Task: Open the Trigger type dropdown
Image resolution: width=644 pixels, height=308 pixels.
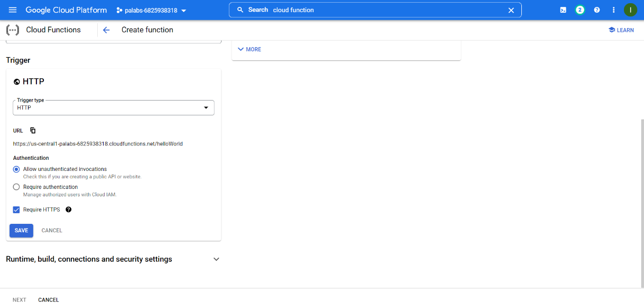Action: tap(206, 107)
